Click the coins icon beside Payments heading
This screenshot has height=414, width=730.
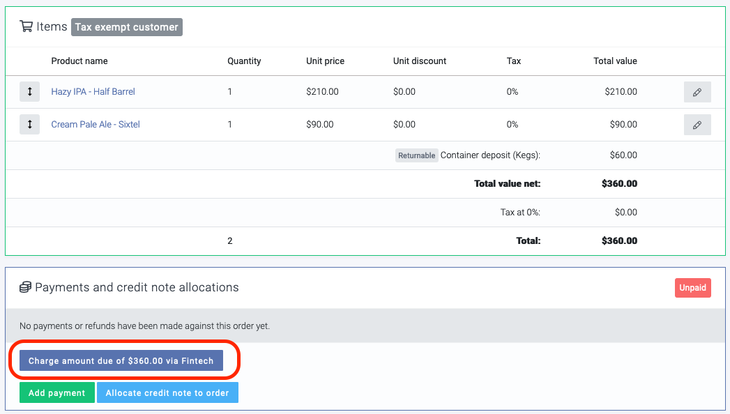click(26, 288)
